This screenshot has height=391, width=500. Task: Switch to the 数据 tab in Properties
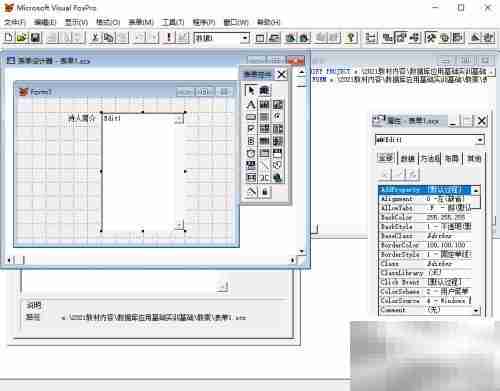point(408,158)
